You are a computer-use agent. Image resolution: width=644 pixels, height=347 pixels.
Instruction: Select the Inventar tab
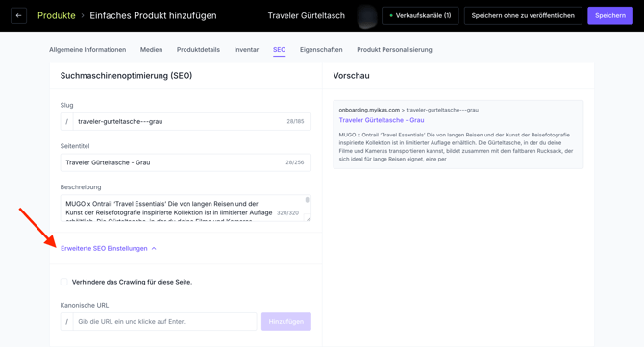246,50
